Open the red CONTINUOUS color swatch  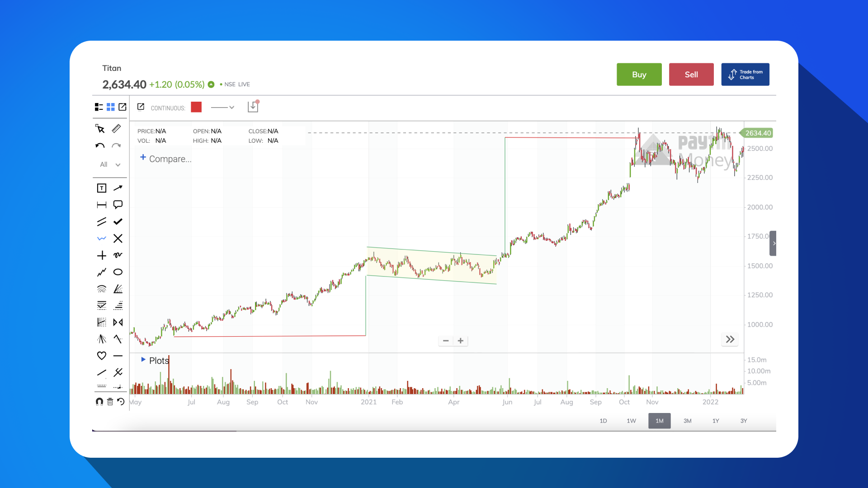point(196,107)
